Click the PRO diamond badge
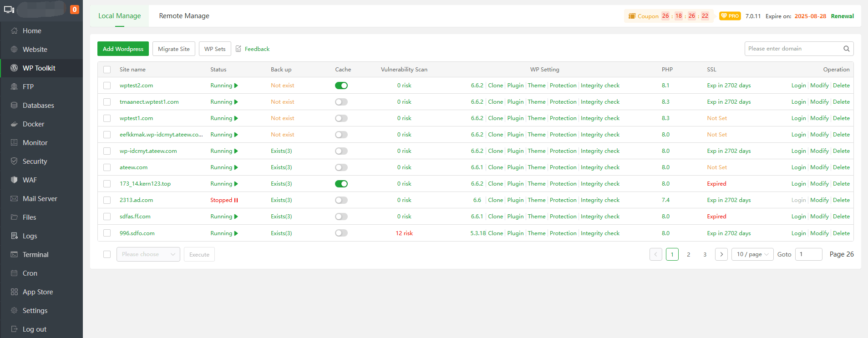This screenshot has height=338, width=868. click(730, 16)
